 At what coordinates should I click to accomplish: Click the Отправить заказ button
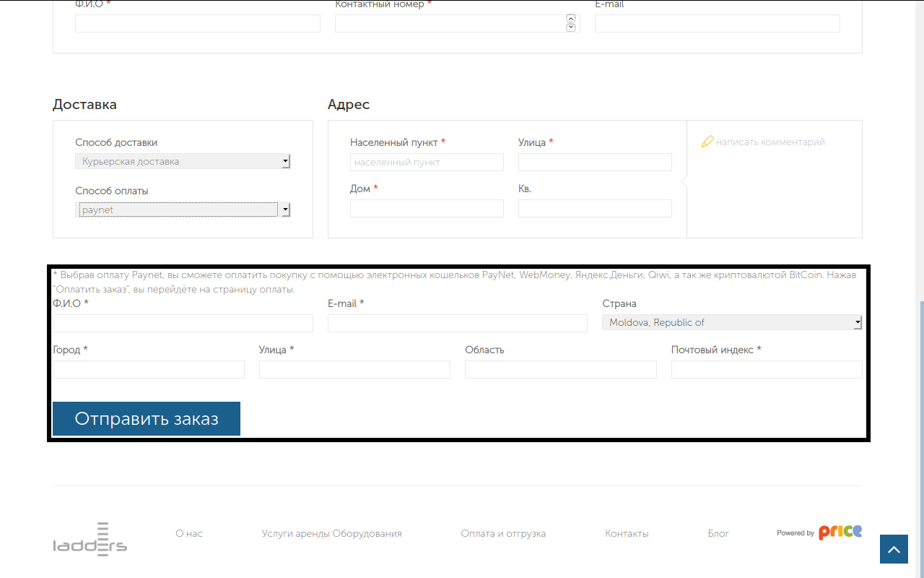pyautogui.click(x=147, y=419)
